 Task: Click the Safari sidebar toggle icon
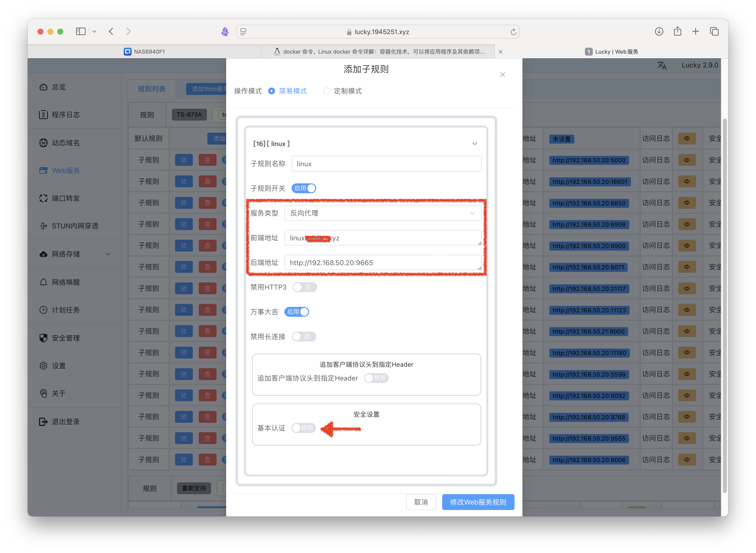tap(81, 31)
